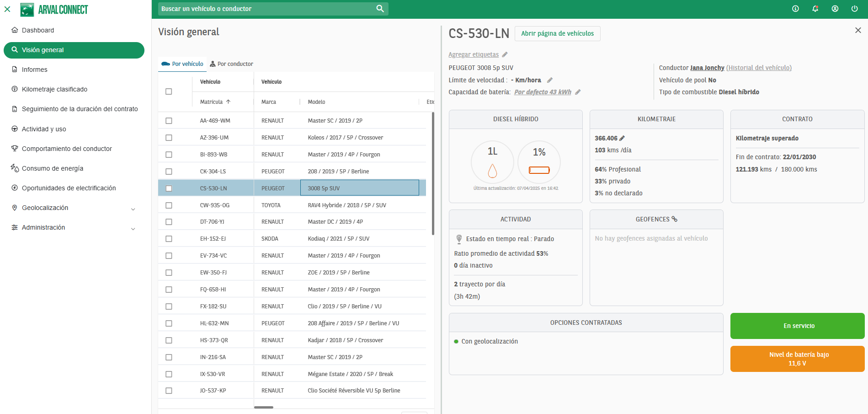Click the Arval Connect logo
The width and height of the screenshot is (868, 414).
pyautogui.click(x=54, y=9)
